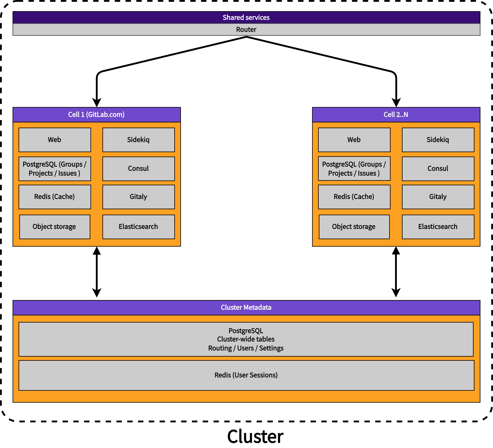Click the Gitaly box in Cell 1
Screen dimensions: 493x448
tap(138, 197)
